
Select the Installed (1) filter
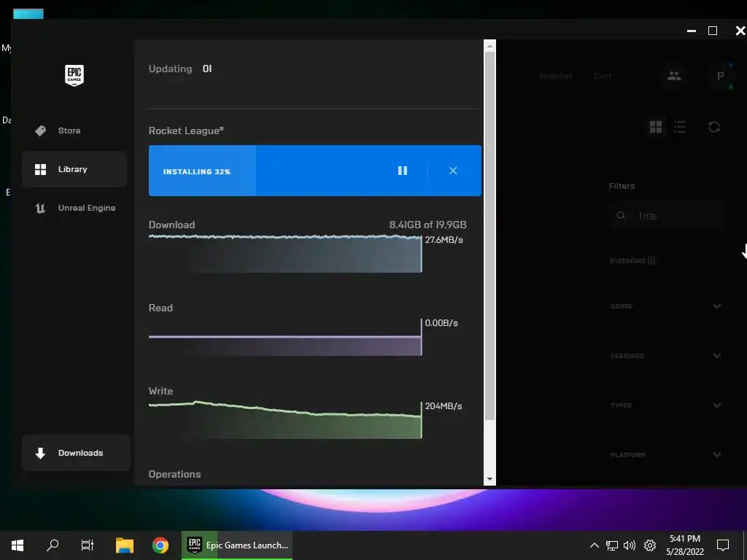pyautogui.click(x=632, y=260)
